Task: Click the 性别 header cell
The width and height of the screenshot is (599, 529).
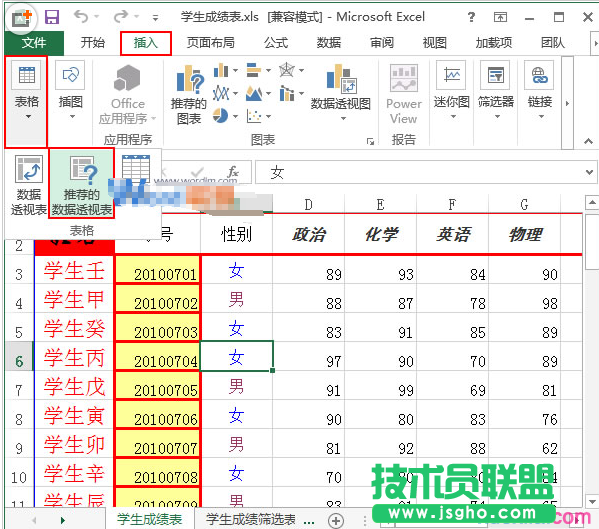Action: coord(236,234)
